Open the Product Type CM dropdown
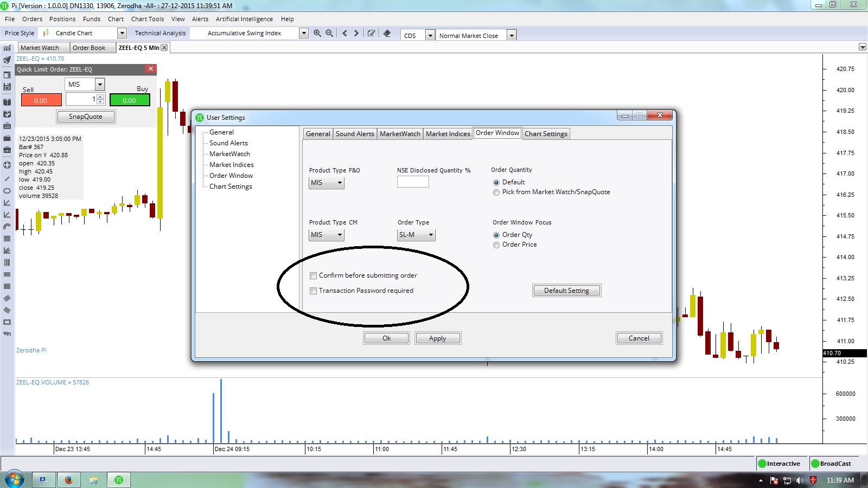The height and width of the screenshot is (488, 868). 327,235
